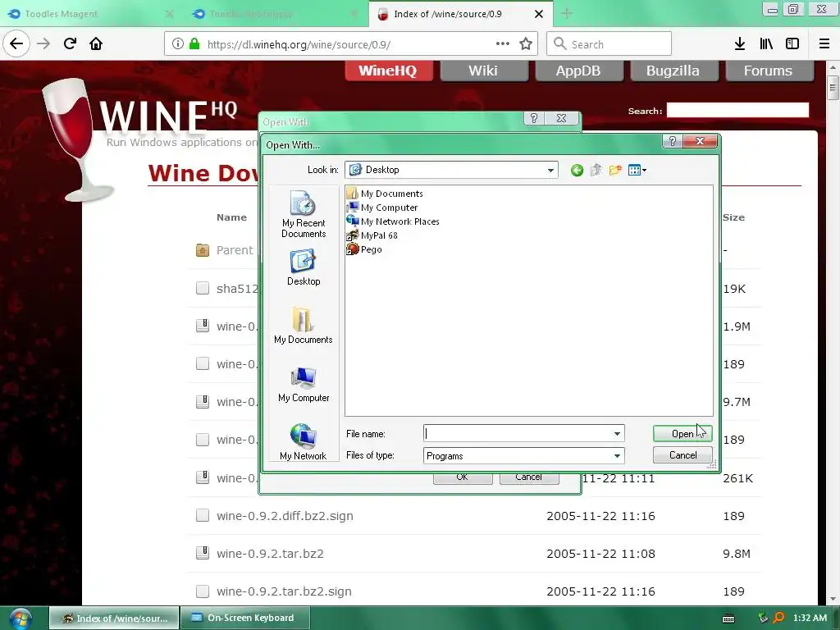Select My Recent Documents in places bar
This screenshot has width=840, height=630.
[x=304, y=214]
